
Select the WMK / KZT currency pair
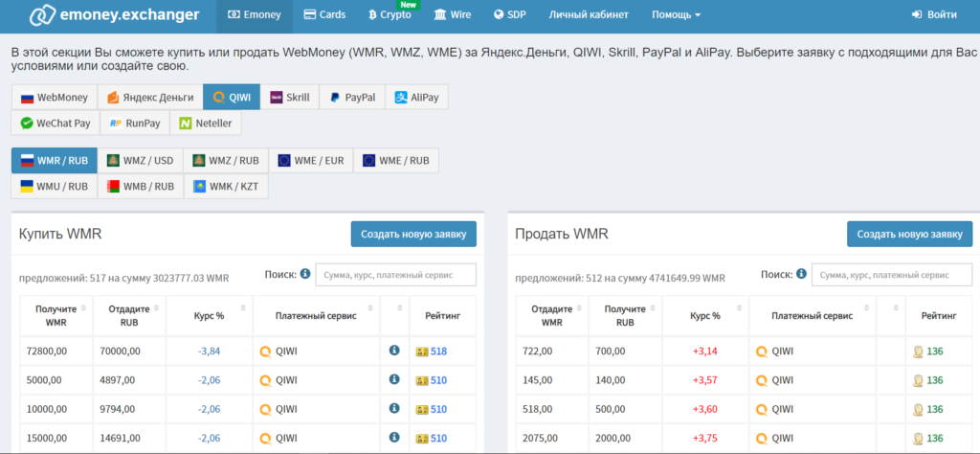coord(225,186)
